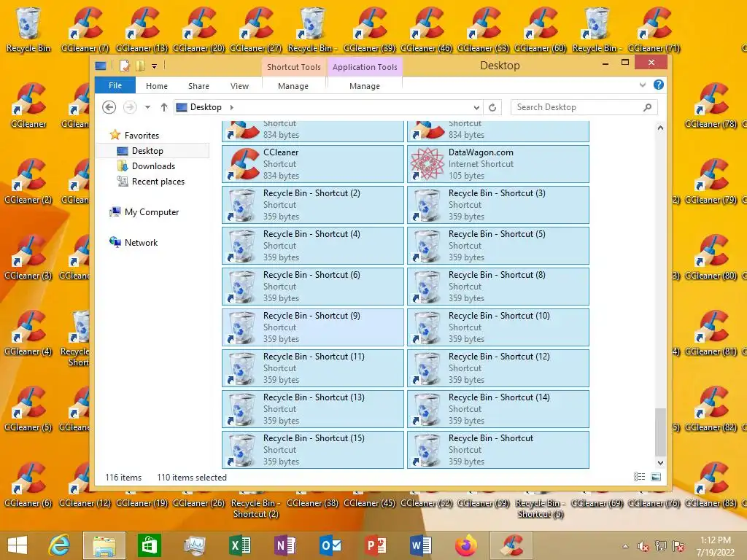Image resolution: width=747 pixels, height=560 pixels.
Task: Select Recycle Bin - Shortcut (10) tile
Action: (498, 327)
